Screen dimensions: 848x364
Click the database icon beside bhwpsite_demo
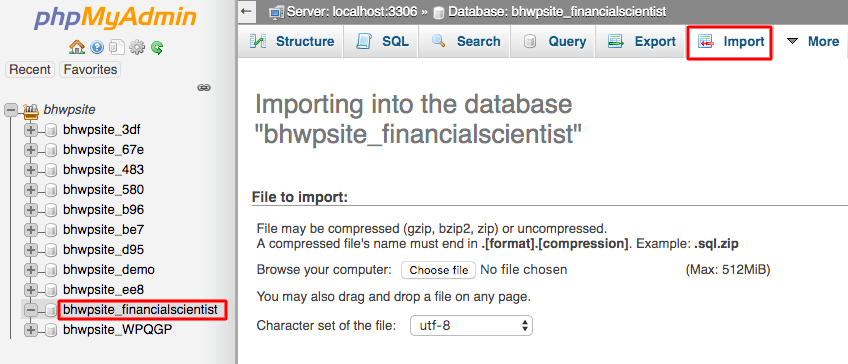51,269
